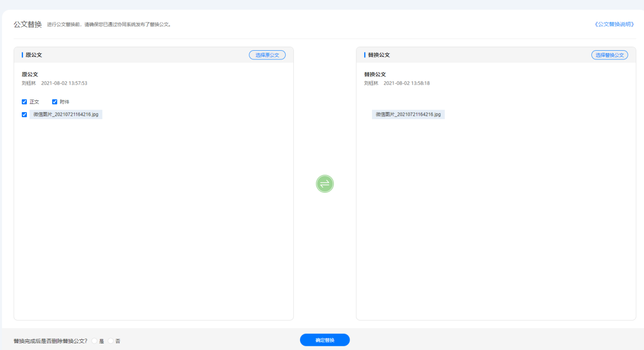Click the 替换公文 panel header label

point(379,55)
